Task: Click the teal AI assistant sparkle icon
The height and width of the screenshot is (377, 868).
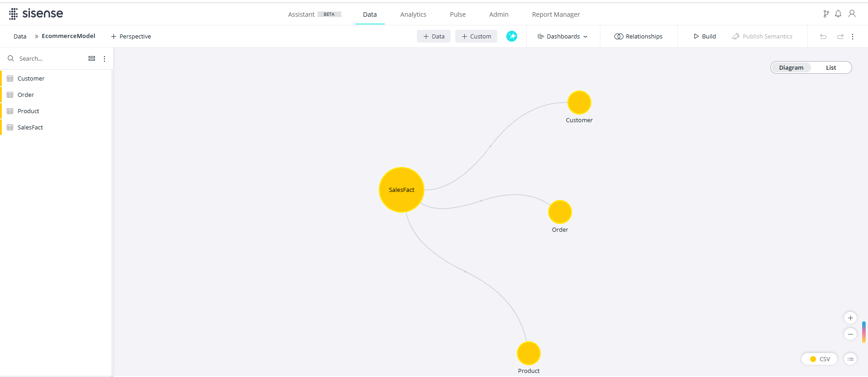Action: point(512,36)
